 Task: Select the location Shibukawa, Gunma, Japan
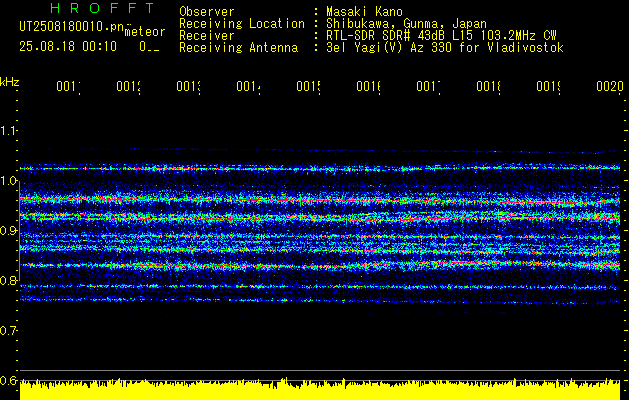coord(406,24)
